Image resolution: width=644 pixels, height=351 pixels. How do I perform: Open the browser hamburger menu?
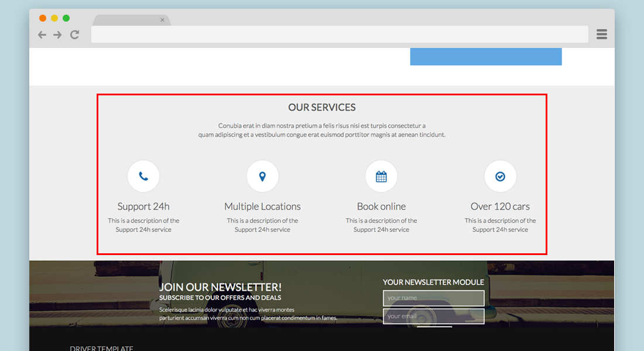click(x=601, y=35)
